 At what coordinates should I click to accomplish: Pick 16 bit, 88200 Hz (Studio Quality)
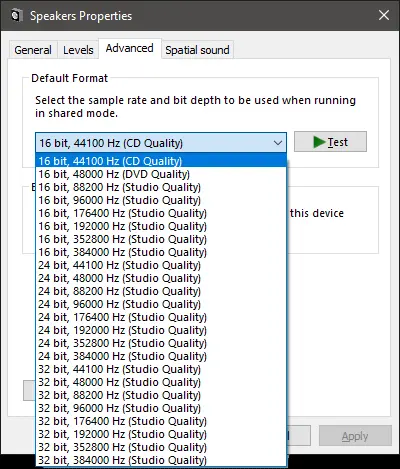coord(161,187)
